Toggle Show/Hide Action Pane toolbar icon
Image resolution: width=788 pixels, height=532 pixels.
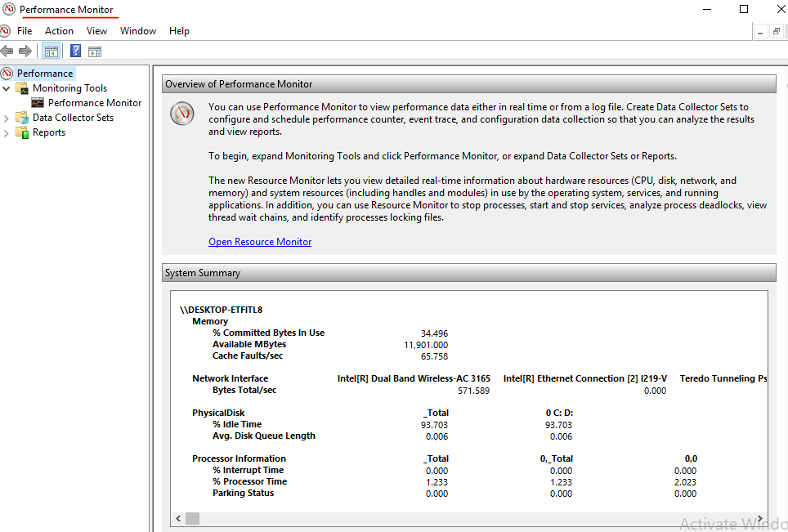point(95,51)
